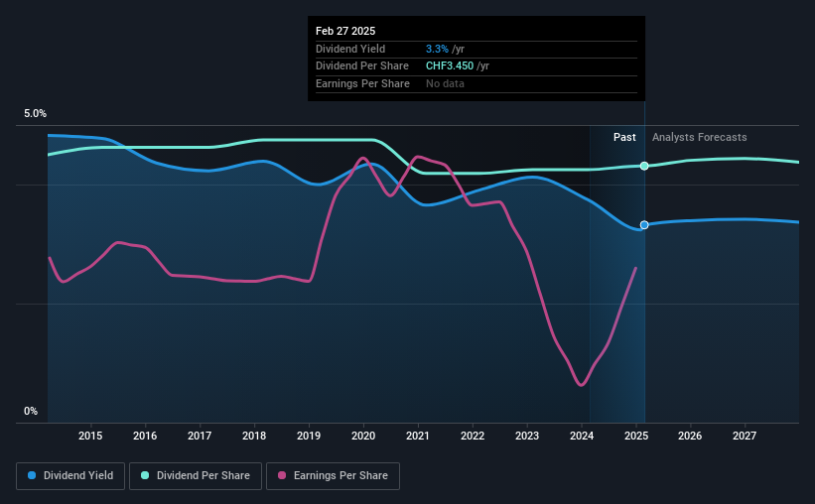Click the pink Earnings Per Share legend dot

tap(282, 475)
